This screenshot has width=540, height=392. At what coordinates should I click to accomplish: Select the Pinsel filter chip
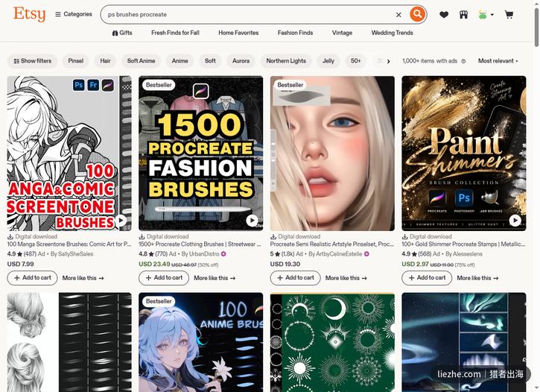pyautogui.click(x=75, y=61)
